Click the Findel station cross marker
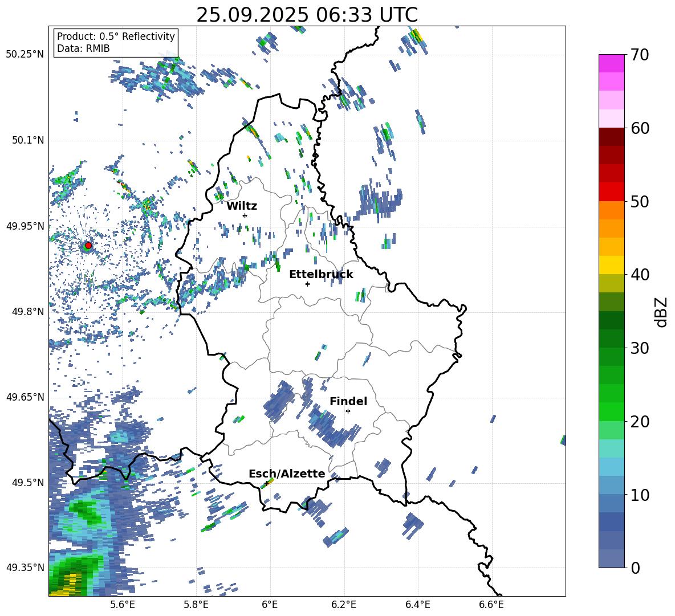This screenshot has height=616, width=675. click(x=348, y=411)
